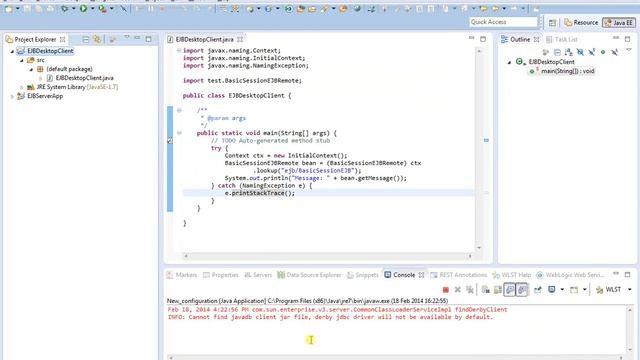Image resolution: width=640 pixels, height=360 pixels.
Task: Click the Clear Console icon
Action: pos(485,290)
